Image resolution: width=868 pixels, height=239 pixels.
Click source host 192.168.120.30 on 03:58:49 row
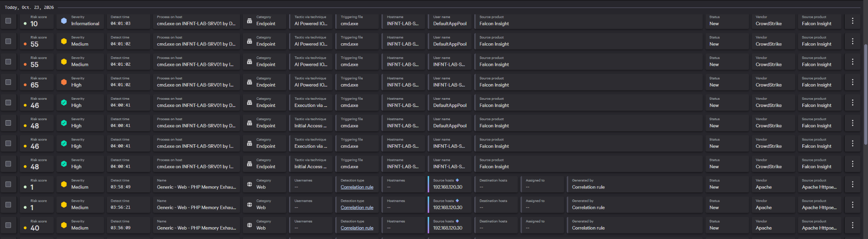coord(448,187)
